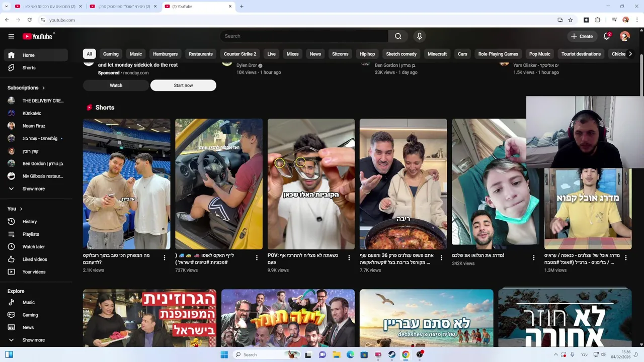Open browser extensions puzzle icon
This screenshot has width=644, height=362.
click(598, 20)
